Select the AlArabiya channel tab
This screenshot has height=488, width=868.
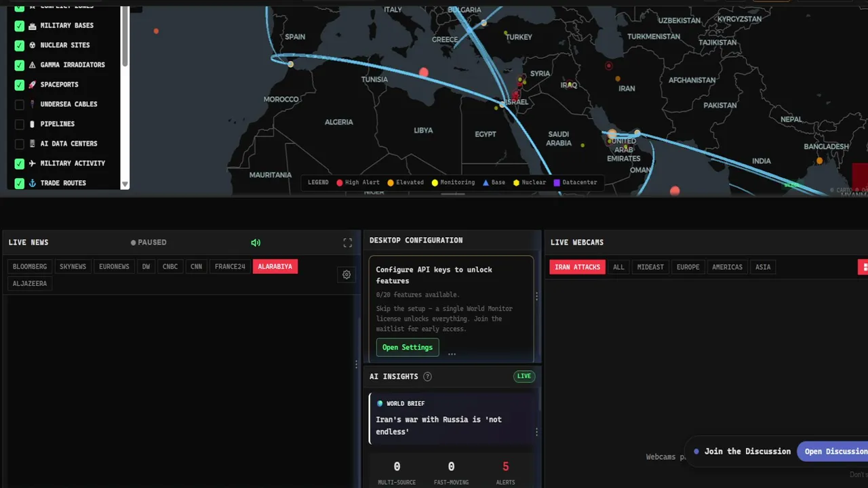click(x=275, y=266)
